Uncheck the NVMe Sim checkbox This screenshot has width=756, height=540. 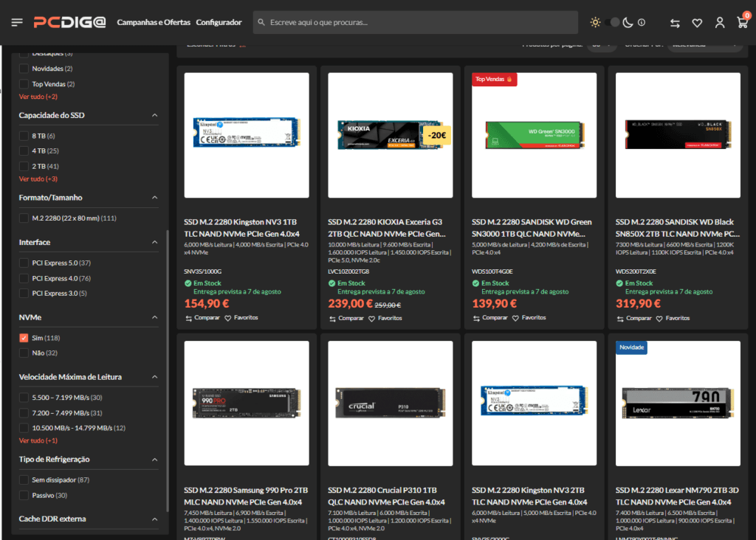tap(24, 338)
